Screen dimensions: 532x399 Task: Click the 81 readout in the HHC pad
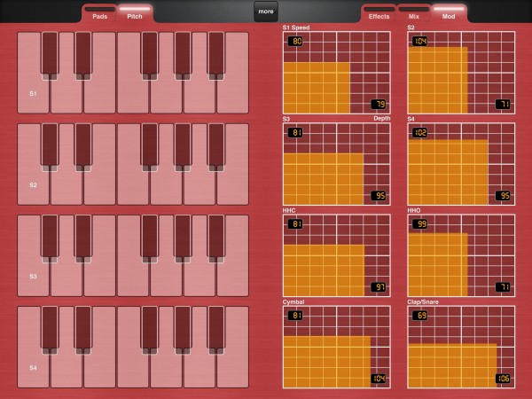coord(295,224)
